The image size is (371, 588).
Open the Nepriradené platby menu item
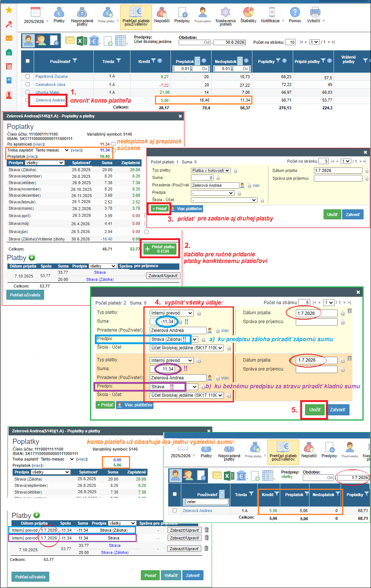click(x=82, y=16)
